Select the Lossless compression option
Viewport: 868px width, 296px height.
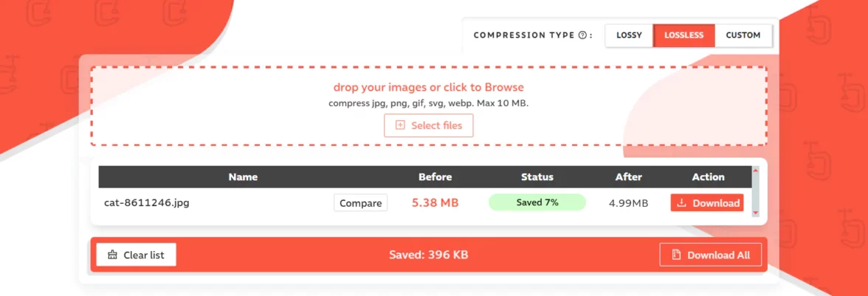(683, 35)
